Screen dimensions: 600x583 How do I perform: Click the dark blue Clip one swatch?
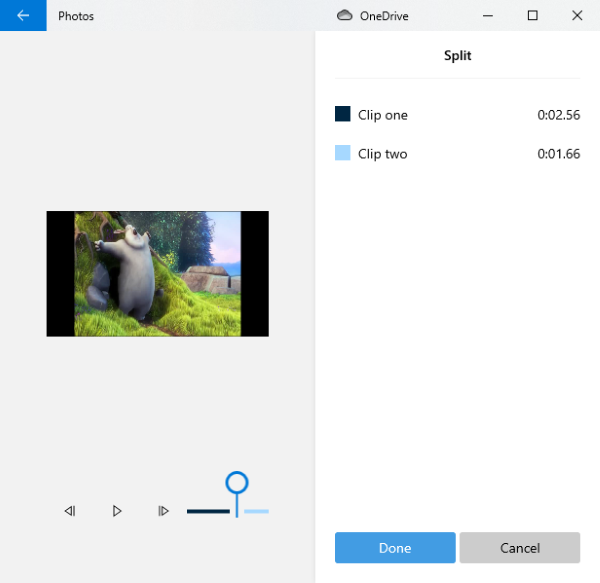[342, 114]
